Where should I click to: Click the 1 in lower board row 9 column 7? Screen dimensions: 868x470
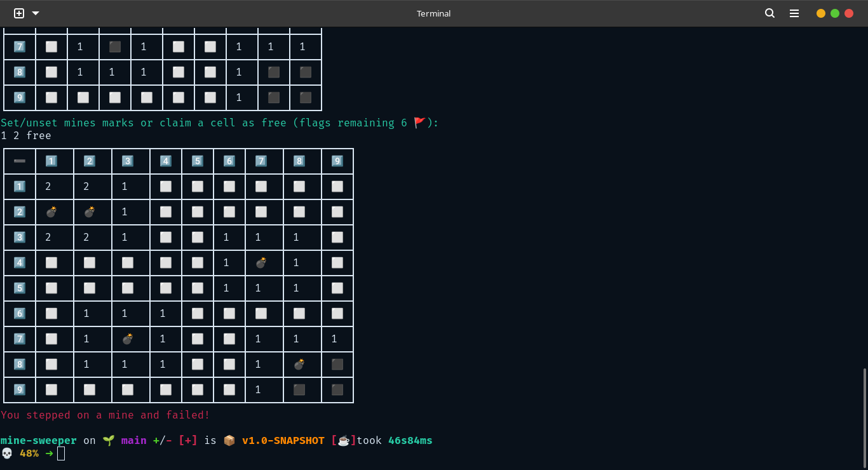[258, 389]
